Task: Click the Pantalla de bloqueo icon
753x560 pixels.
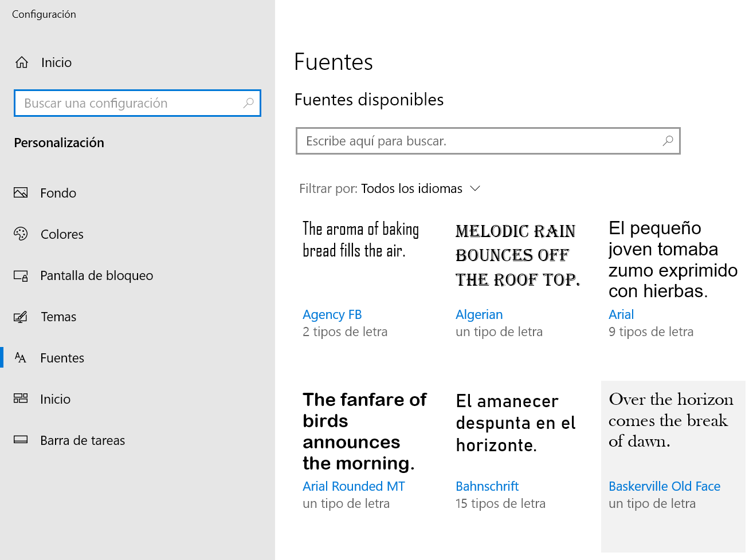Action: tap(21, 276)
